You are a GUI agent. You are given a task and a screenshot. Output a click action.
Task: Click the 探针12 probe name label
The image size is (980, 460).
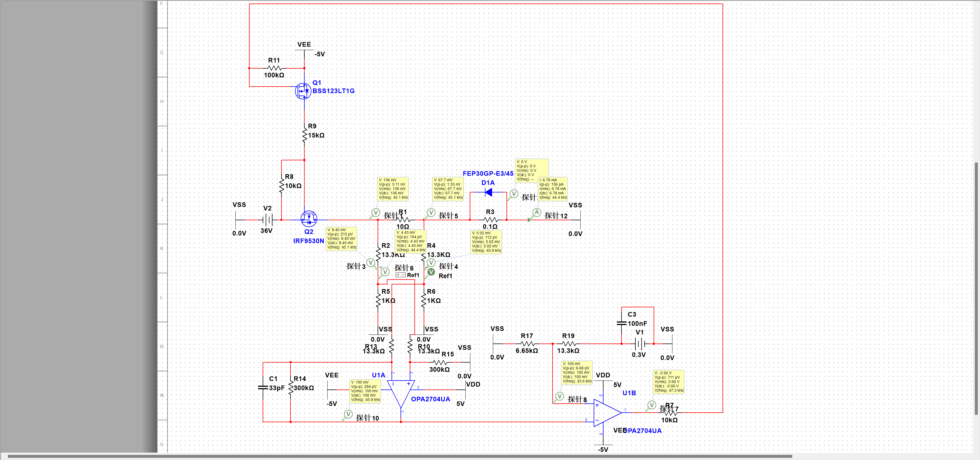tap(556, 216)
